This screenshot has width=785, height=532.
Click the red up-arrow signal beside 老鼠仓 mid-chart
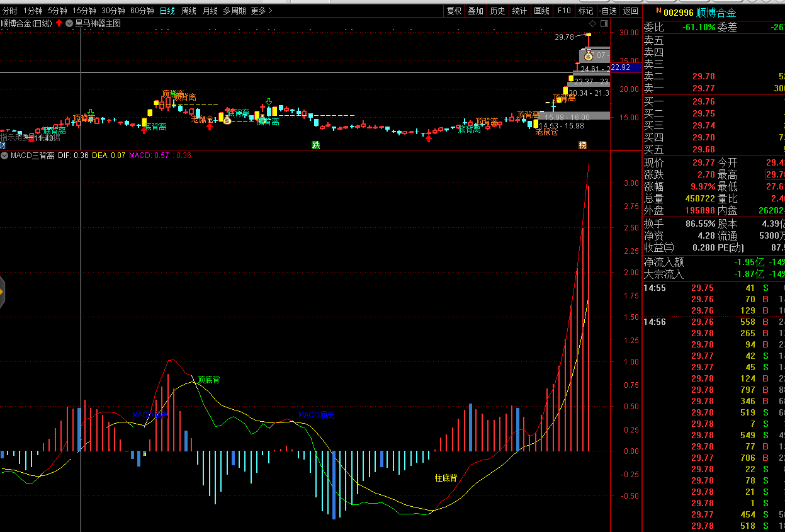tap(210, 127)
